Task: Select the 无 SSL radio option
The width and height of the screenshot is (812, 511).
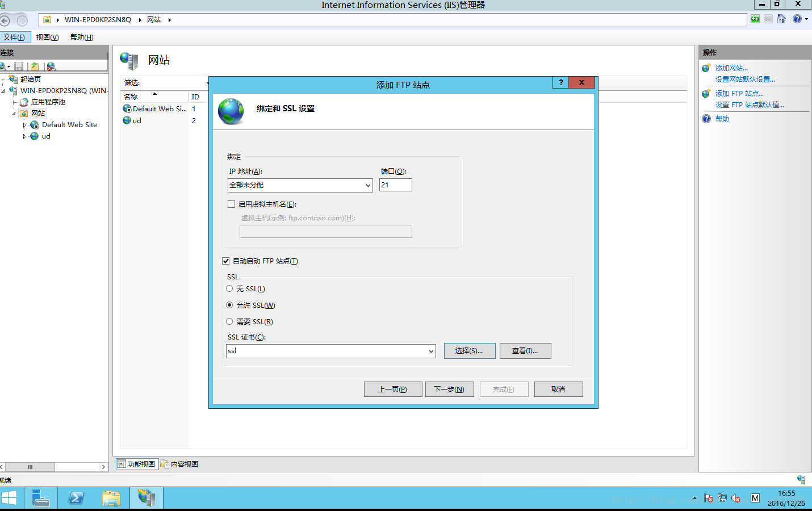Action: point(229,289)
